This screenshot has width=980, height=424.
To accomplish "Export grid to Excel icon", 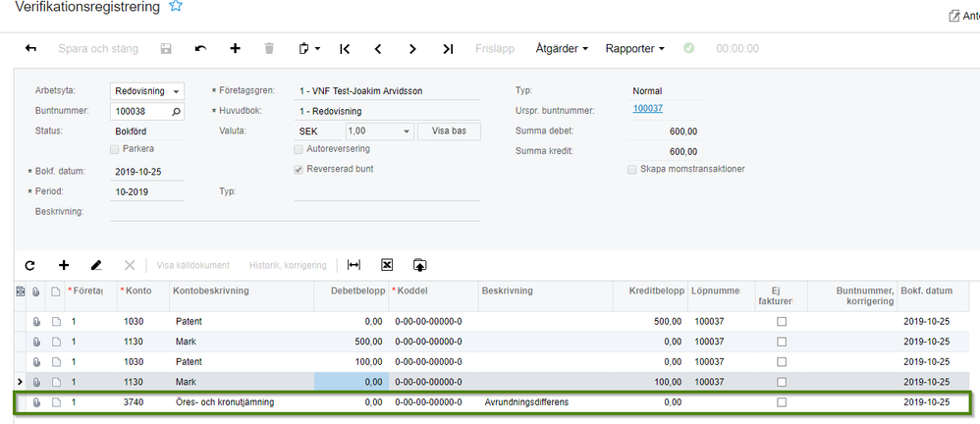I will [x=387, y=265].
